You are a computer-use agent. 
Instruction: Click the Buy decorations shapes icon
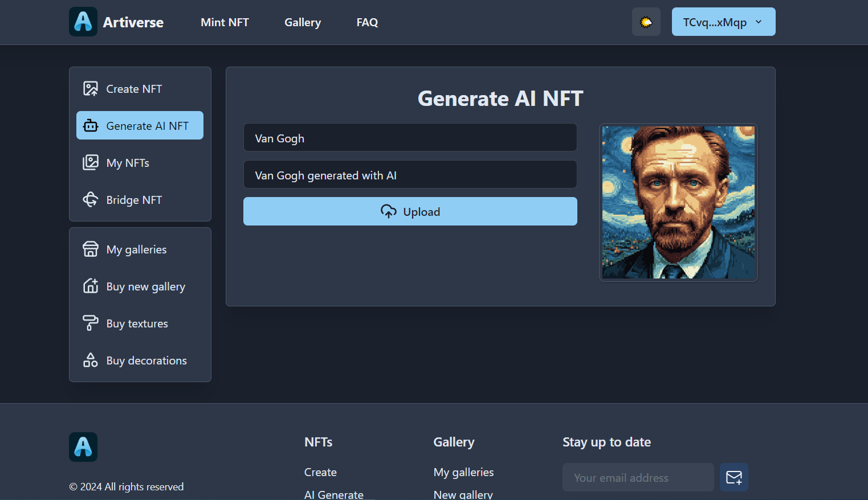91,360
